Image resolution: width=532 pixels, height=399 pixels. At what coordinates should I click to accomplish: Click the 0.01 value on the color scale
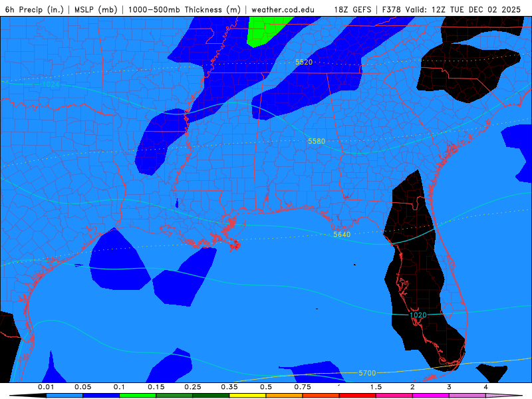point(46,387)
